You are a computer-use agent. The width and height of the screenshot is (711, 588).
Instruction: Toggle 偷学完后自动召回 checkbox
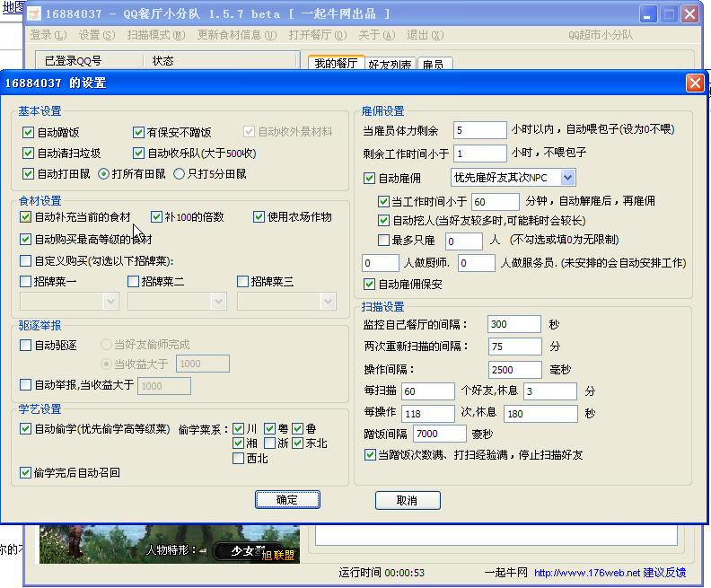(25, 473)
